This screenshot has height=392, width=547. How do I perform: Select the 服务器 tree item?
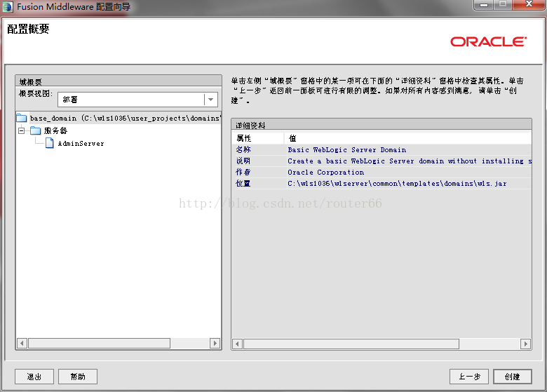click(55, 130)
